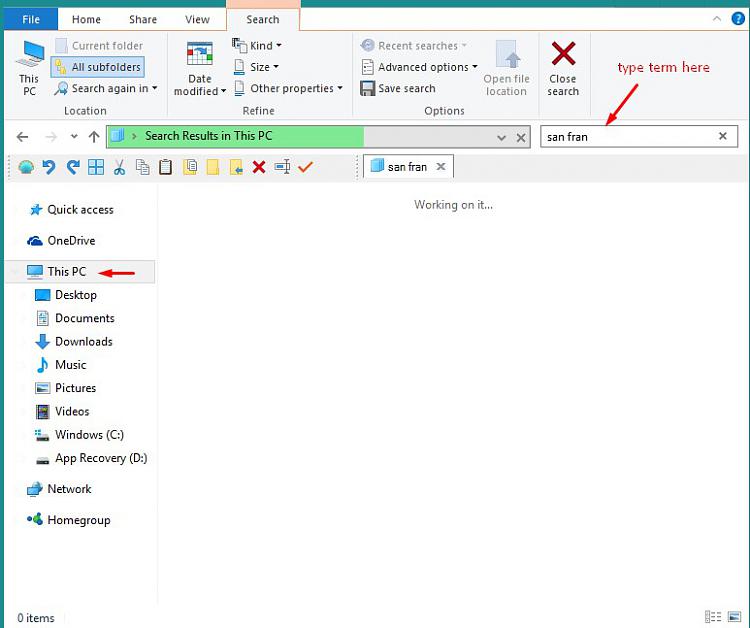Image resolution: width=750 pixels, height=628 pixels.
Task: Click the Forward navigation arrow
Action: (50, 137)
